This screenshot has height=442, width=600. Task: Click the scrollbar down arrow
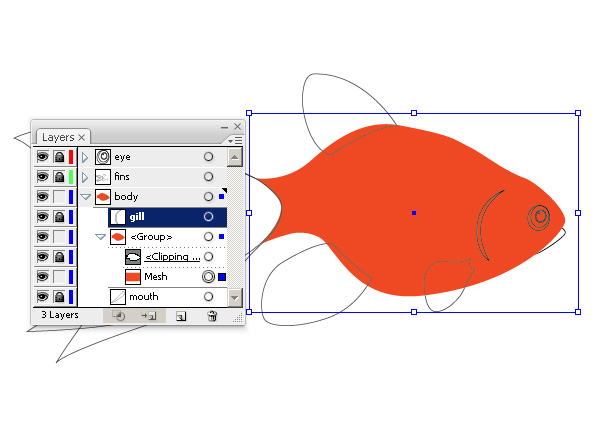[x=235, y=298]
